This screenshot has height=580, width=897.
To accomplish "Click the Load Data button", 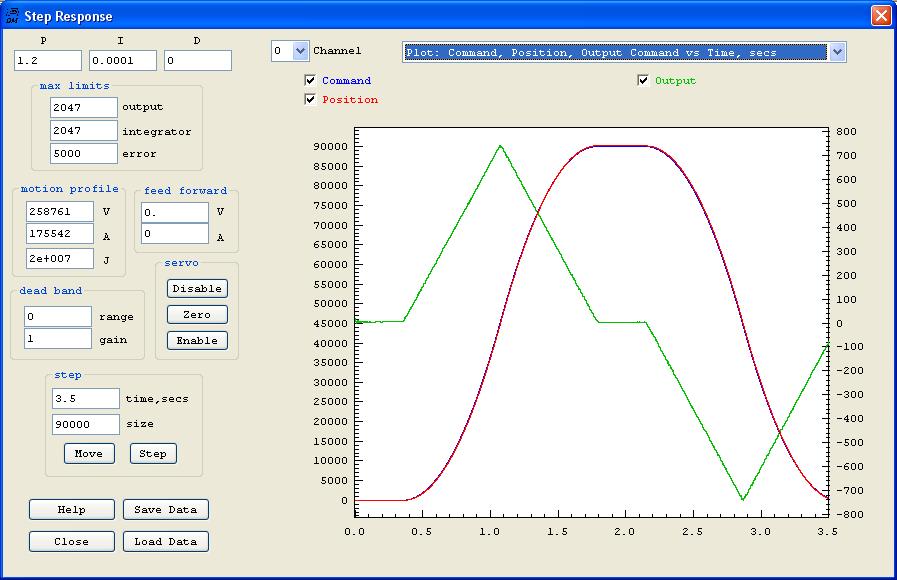I will (166, 541).
